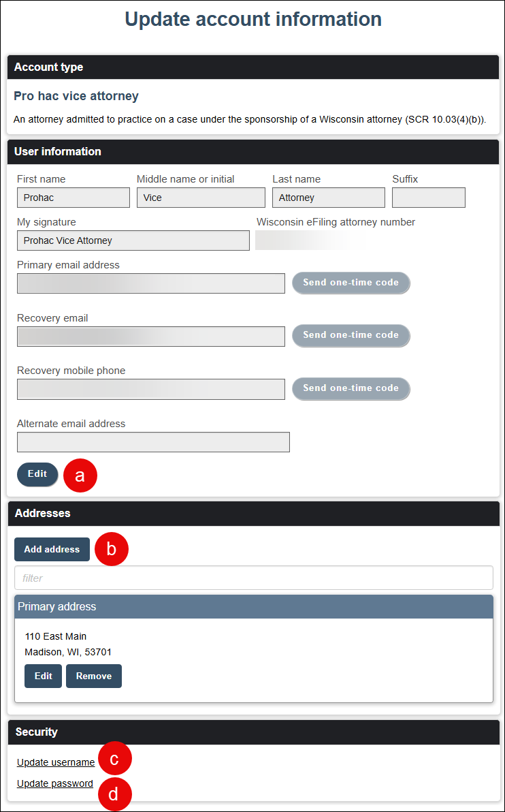Select the Recovery email input box

point(150,336)
